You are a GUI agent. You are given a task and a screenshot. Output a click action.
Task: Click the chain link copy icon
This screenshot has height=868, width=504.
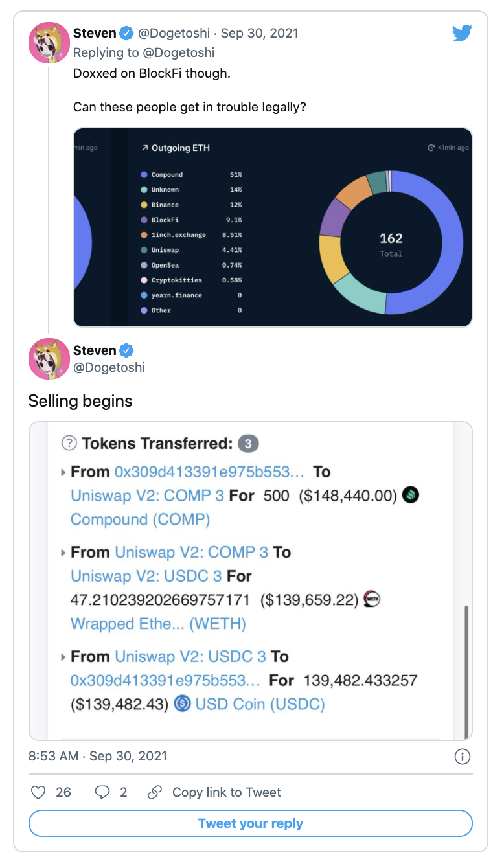[x=154, y=792]
